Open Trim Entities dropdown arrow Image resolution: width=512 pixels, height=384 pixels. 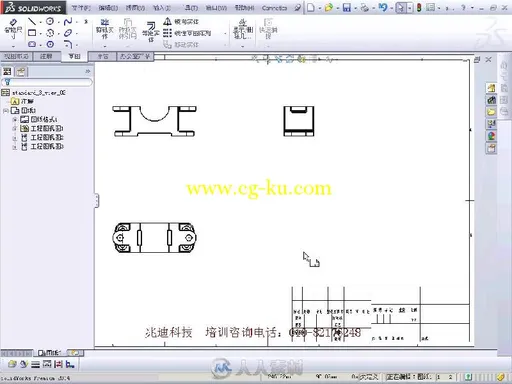click(x=105, y=46)
